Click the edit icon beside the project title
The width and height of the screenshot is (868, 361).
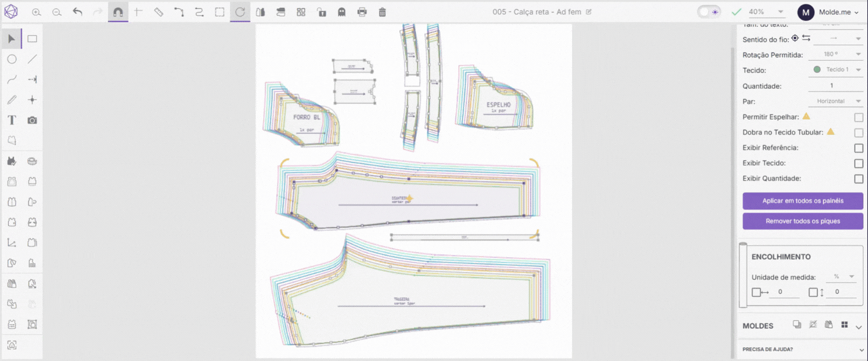(588, 12)
